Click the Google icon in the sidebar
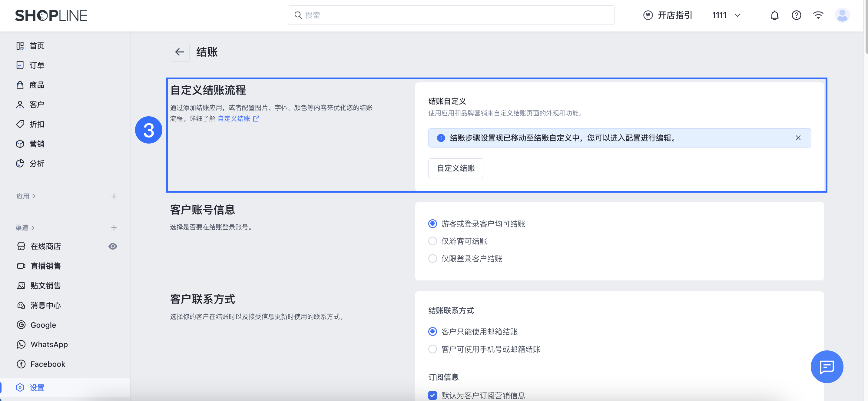Screen dimensions: 868x401 [21, 325]
